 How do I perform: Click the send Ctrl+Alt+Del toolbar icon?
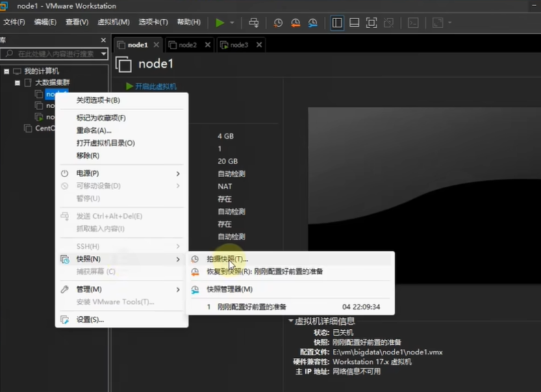coord(253,23)
